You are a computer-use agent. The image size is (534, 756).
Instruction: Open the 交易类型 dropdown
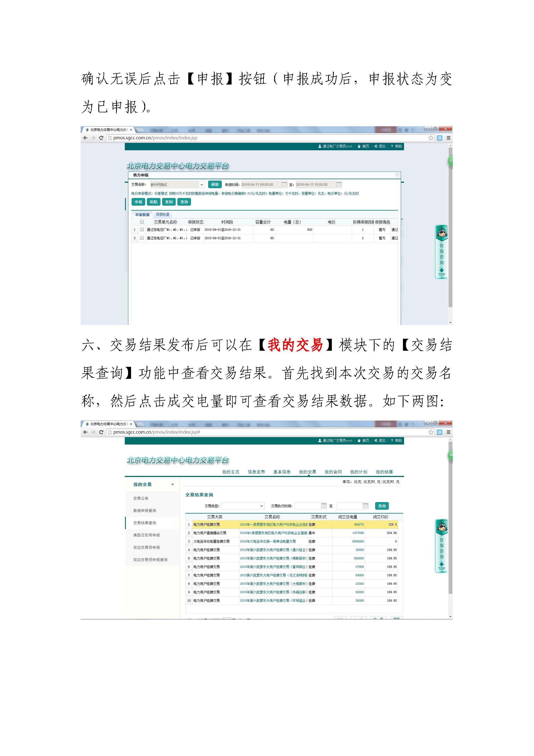coord(243,506)
